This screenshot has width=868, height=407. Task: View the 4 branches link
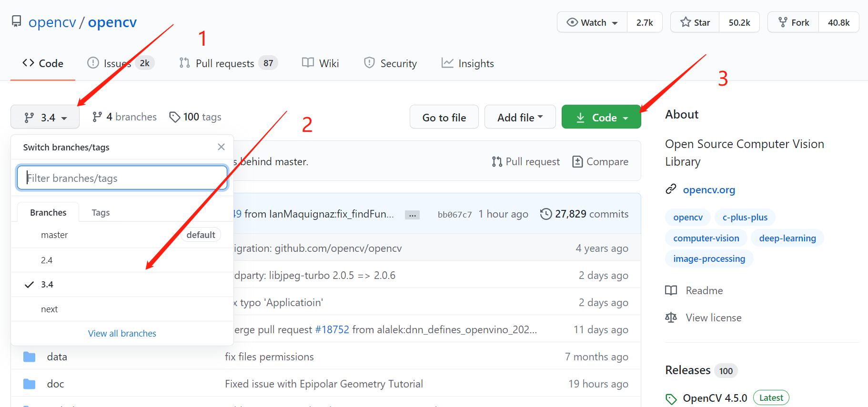coord(124,117)
